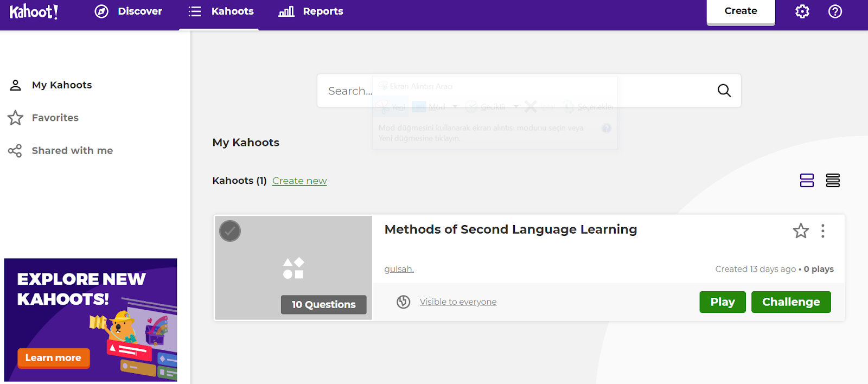Click Learn more on the banner
Image resolution: width=868 pixels, height=384 pixels.
(53, 358)
